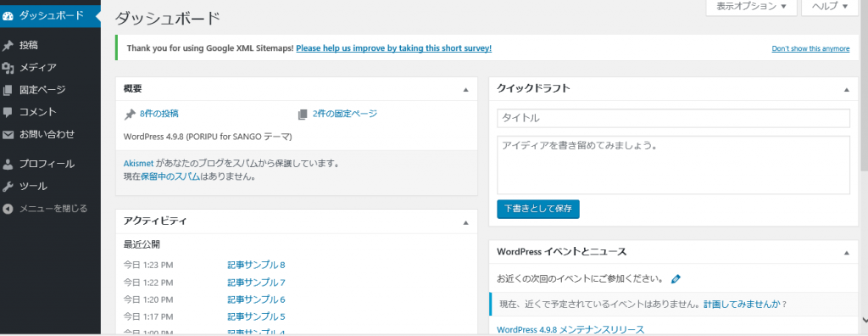
Task: Click the 今日 1:23 PM timestamp
Action: coord(148,266)
